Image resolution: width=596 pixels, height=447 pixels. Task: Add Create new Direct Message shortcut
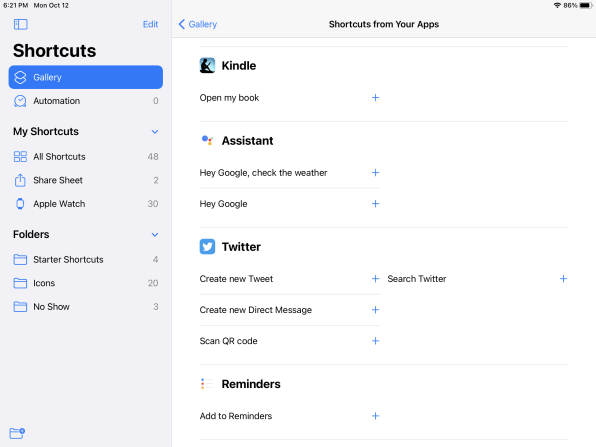(x=375, y=310)
